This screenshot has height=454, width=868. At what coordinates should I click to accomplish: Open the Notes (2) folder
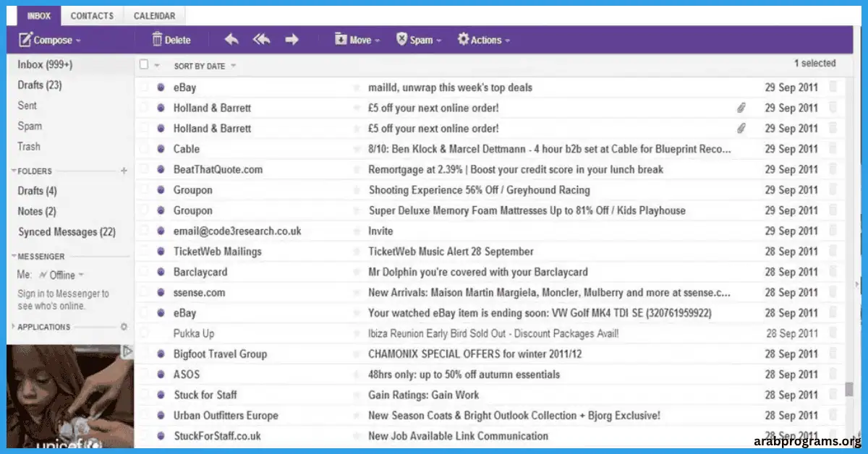37,212
